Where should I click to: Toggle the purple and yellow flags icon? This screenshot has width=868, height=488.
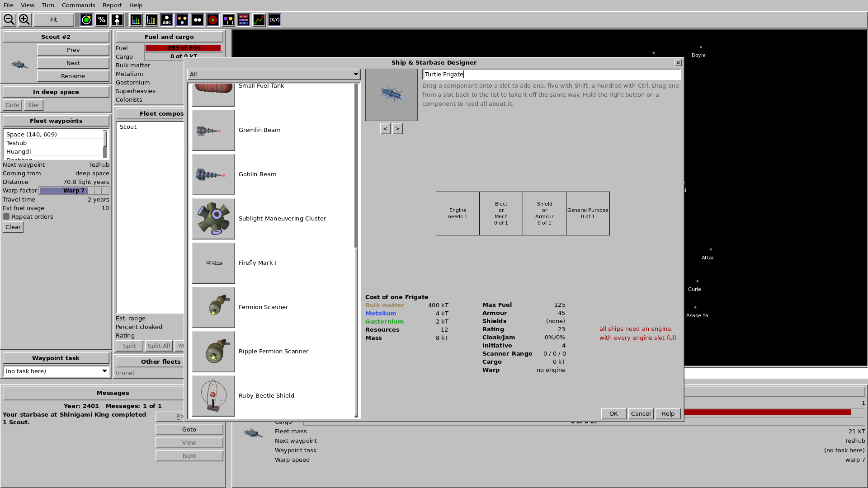tap(228, 20)
